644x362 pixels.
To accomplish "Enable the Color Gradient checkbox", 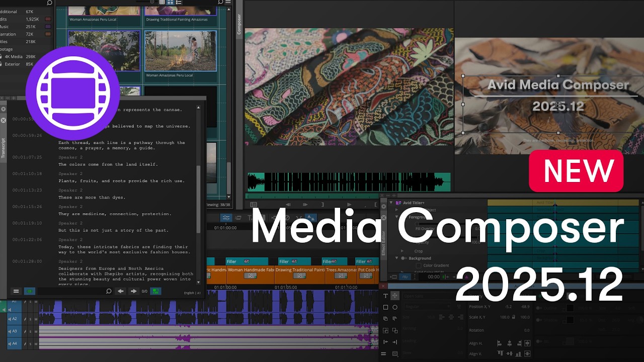I will (418, 265).
